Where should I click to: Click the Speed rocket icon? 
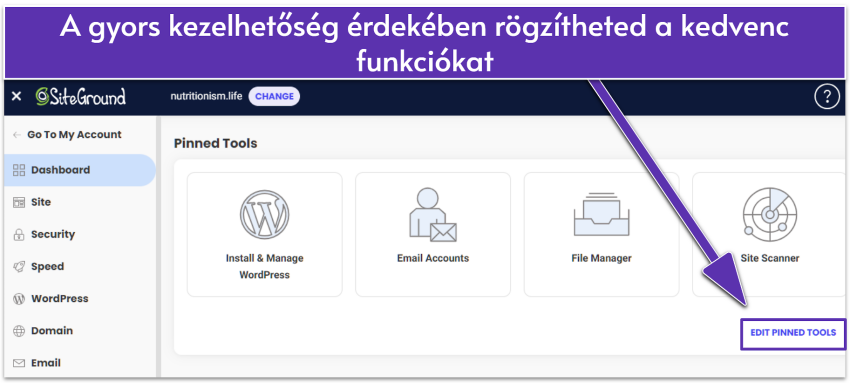(19, 267)
